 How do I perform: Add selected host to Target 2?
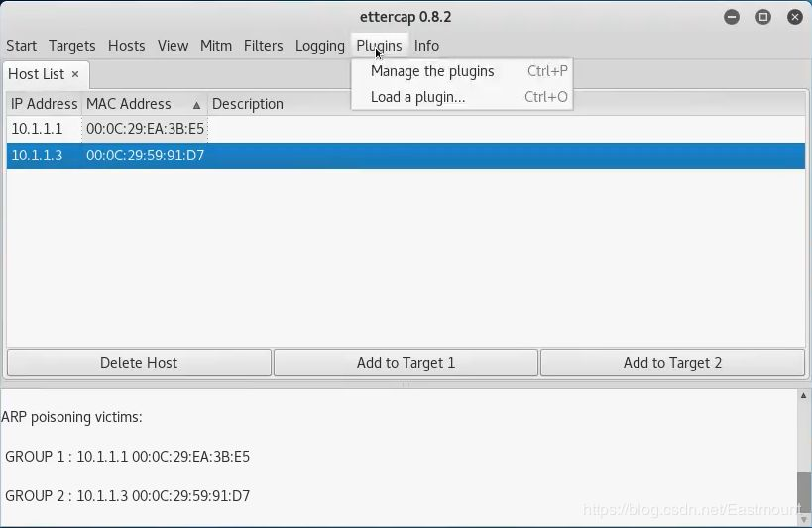[672, 363]
